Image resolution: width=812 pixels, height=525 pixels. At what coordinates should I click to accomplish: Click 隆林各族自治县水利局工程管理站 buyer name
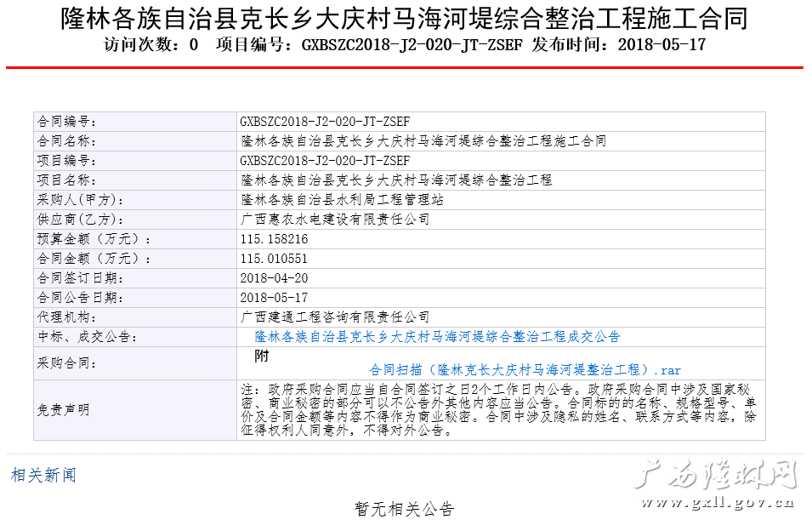click(x=343, y=199)
